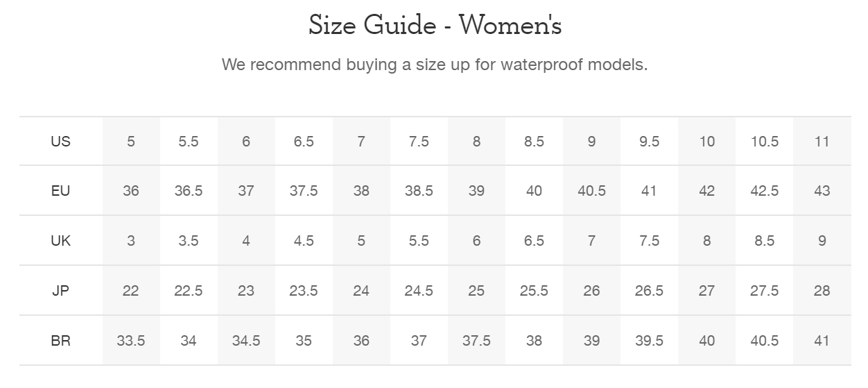Click US size 11 cell
Image resolution: width=868 pixels, height=388 pixels.
click(x=822, y=142)
